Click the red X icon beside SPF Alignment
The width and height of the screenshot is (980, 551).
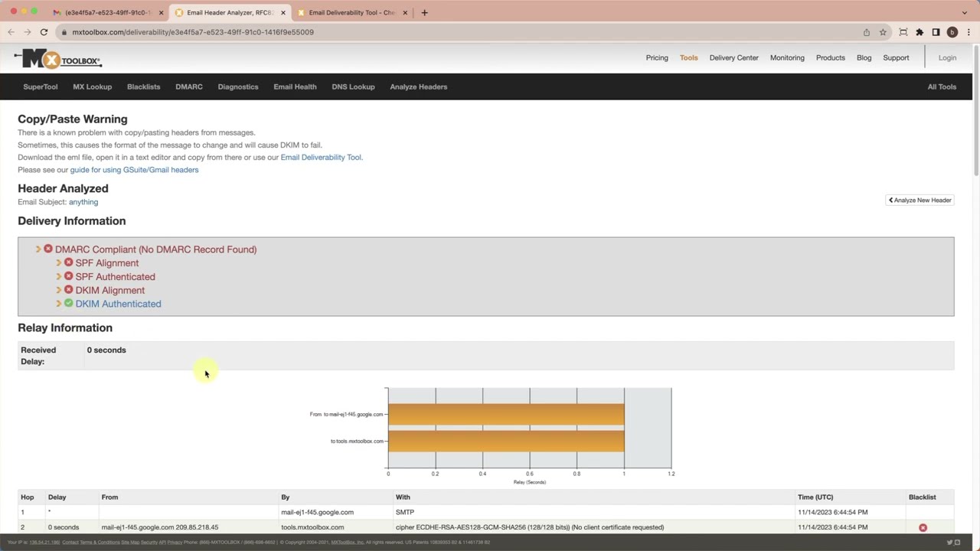[68, 262]
